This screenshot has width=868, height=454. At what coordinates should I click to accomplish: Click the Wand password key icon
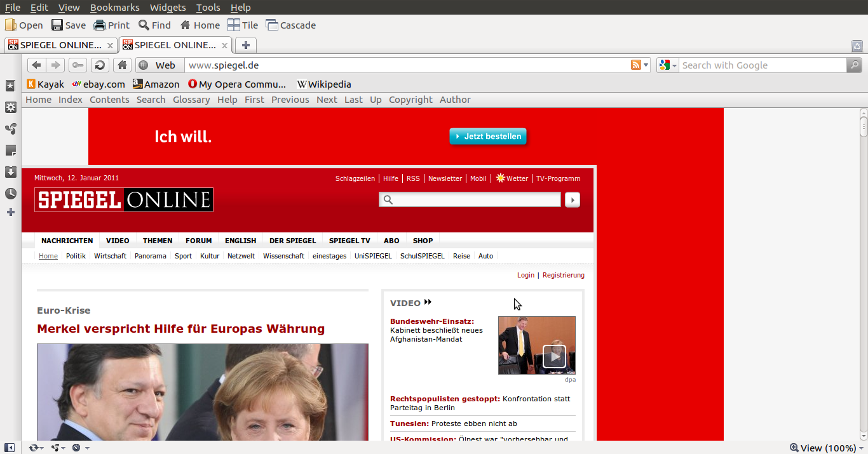click(x=78, y=65)
